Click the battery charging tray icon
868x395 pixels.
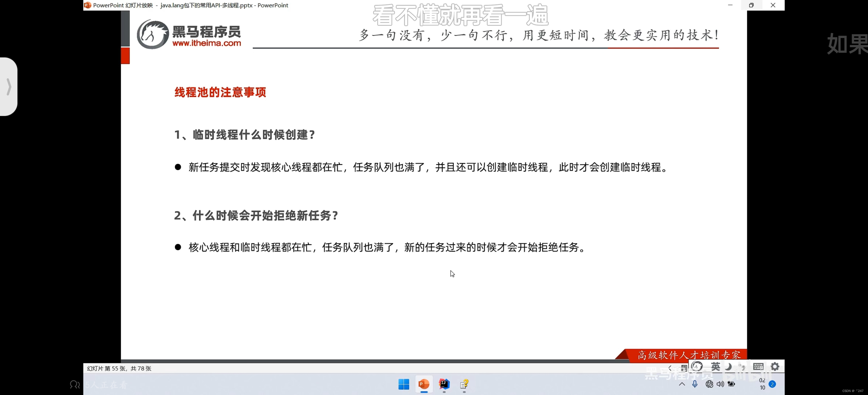pos(732,384)
